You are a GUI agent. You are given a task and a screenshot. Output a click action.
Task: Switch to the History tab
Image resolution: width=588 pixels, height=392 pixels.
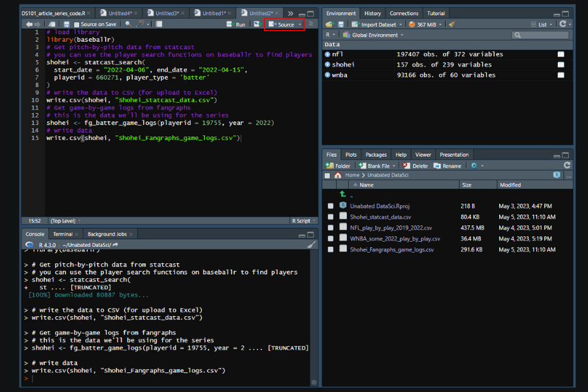point(372,13)
